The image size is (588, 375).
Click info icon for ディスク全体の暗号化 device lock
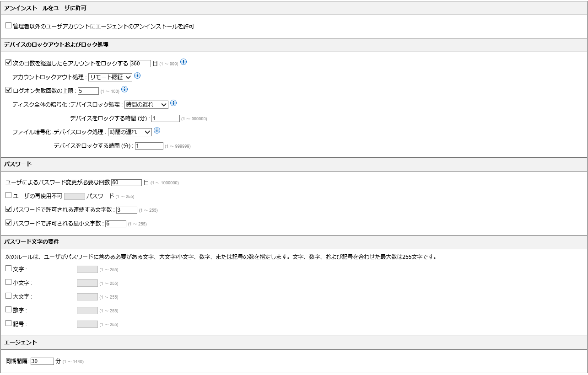(x=173, y=103)
